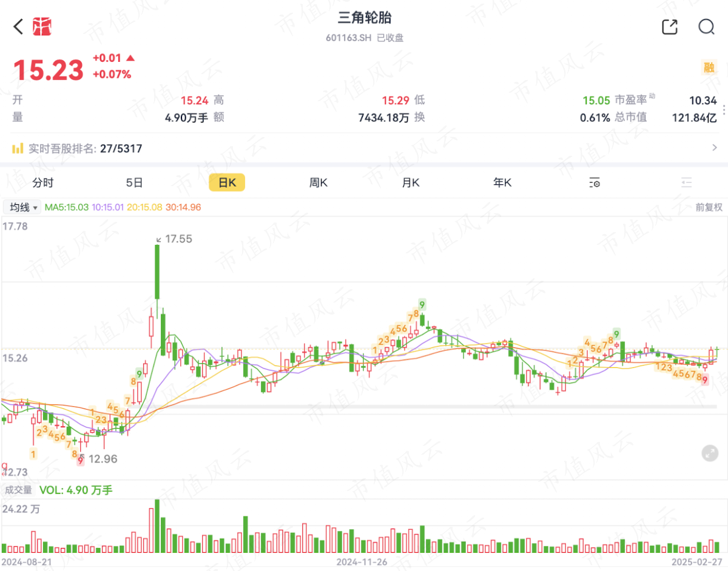Screen dimensions: 728x571
Task: Expand chart to fullscreen
Action: (709, 453)
